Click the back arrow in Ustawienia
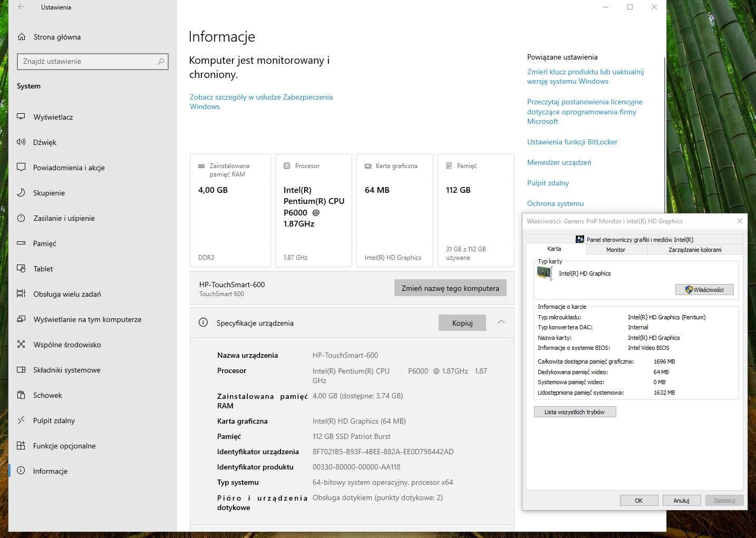The width and height of the screenshot is (756, 538). tap(21, 7)
